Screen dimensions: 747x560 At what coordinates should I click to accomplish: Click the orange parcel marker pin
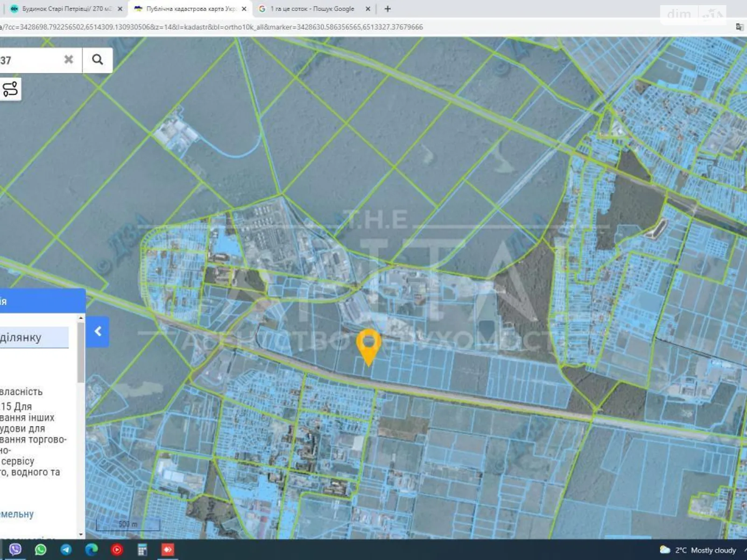coord(369,347)
